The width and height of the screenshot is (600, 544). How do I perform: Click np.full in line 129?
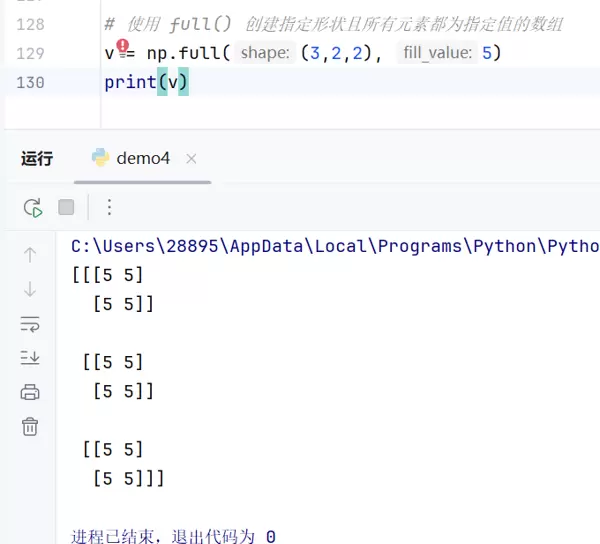pos(185,52)
